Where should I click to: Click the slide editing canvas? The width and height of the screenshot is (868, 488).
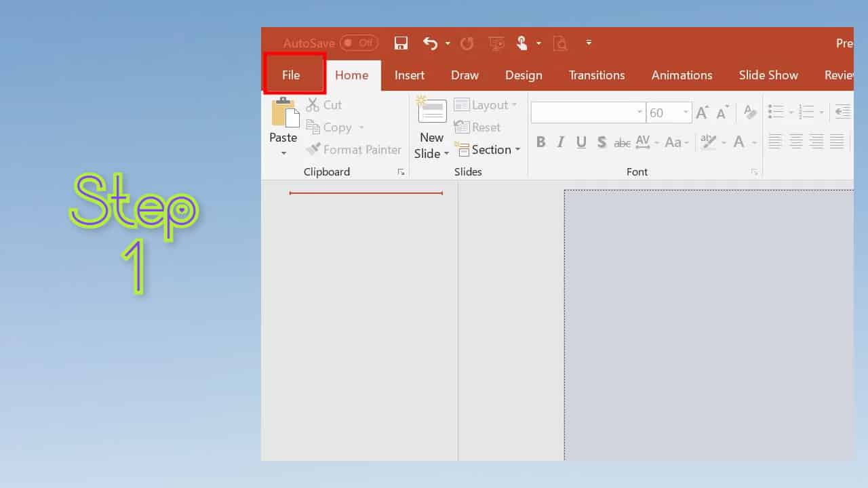[x=709, y=325]
